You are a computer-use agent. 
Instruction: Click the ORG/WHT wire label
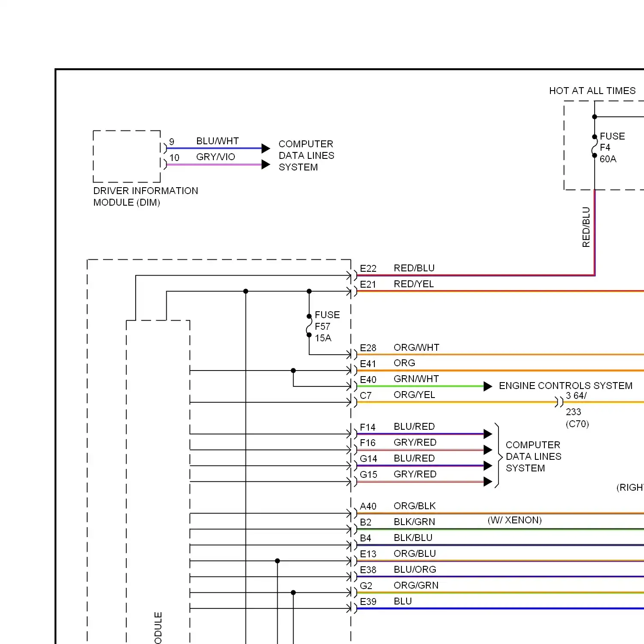click(416, 347)
